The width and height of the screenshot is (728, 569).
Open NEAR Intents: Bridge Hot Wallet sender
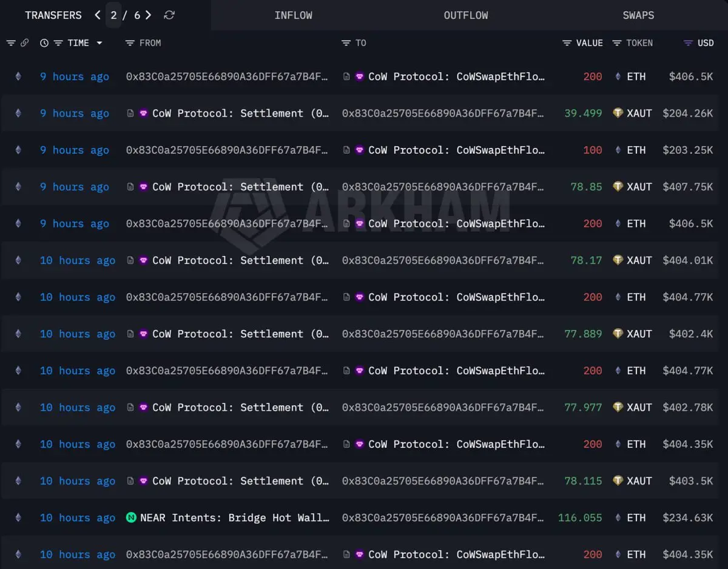point(235,518)
